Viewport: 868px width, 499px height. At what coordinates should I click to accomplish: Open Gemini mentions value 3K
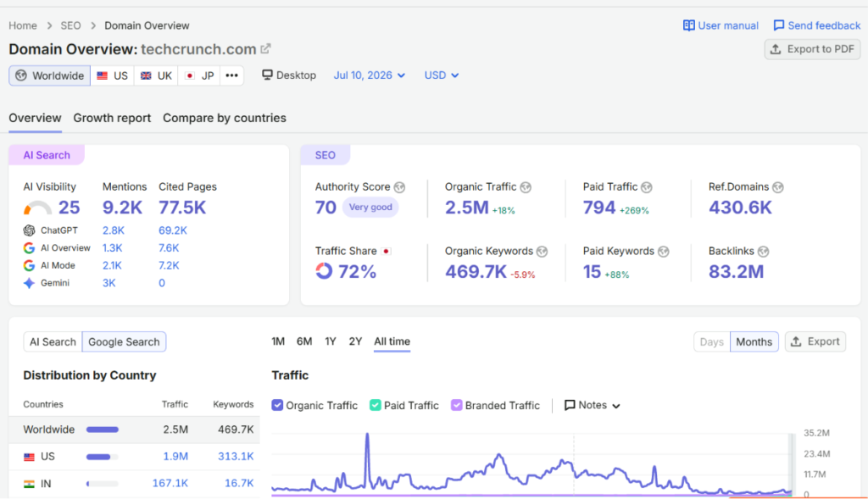[109, 283]
